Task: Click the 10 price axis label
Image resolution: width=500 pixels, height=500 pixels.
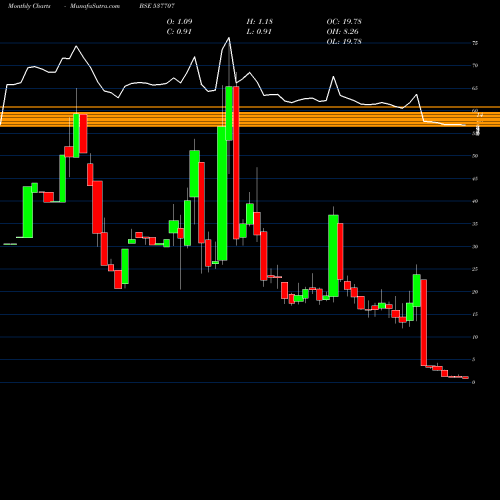Action: pos(475,337)
